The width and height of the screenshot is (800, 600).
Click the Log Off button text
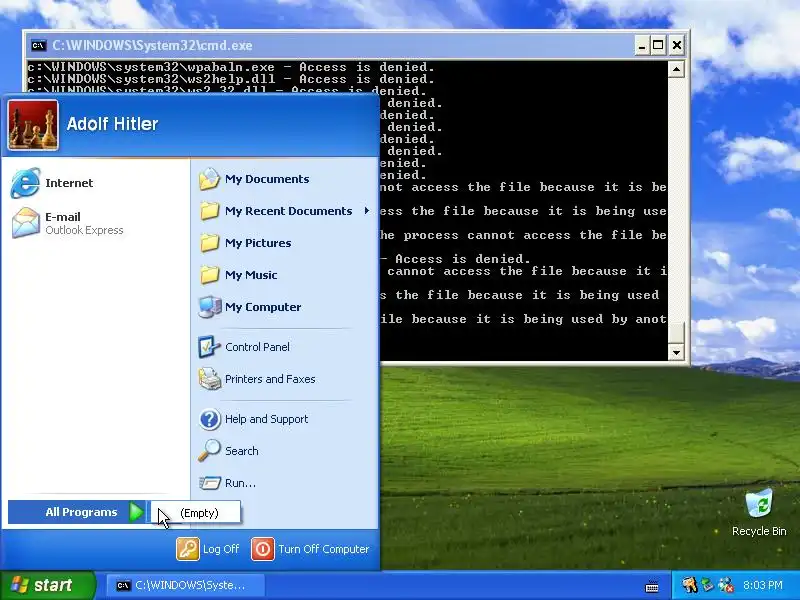(x=221, y=549)
